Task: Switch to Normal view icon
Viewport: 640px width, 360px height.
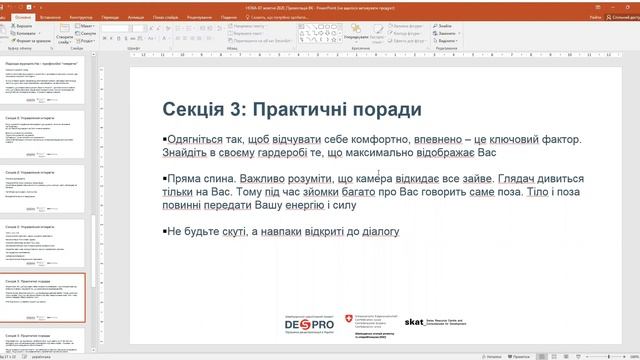Action: point(542,357)
